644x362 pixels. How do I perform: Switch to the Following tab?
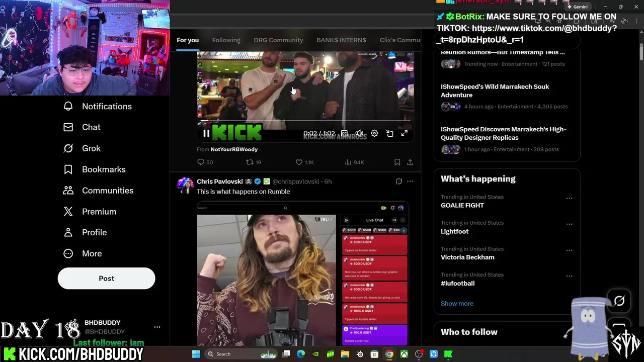point(226,40)
